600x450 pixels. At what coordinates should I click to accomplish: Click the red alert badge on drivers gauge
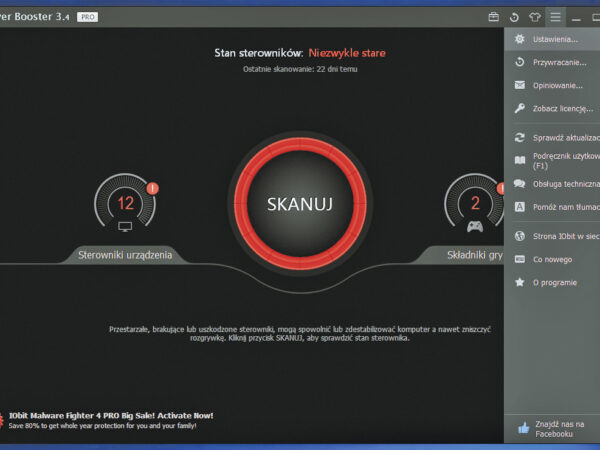[152, 188]
